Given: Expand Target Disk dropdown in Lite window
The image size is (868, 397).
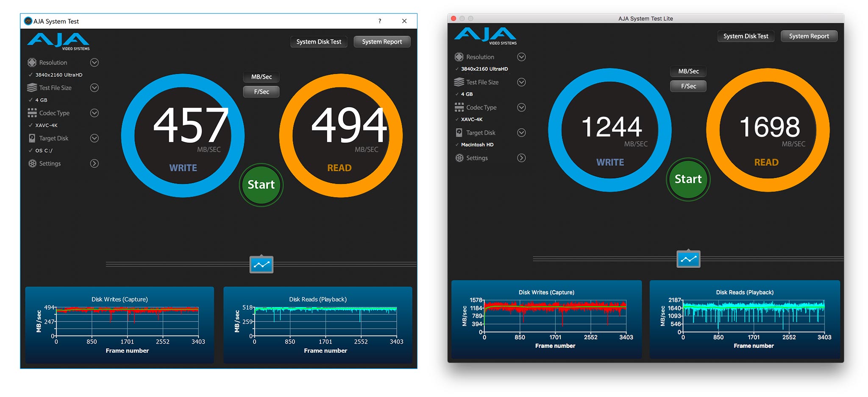Looking at the screenshot, I should click(x=522, y=133).
